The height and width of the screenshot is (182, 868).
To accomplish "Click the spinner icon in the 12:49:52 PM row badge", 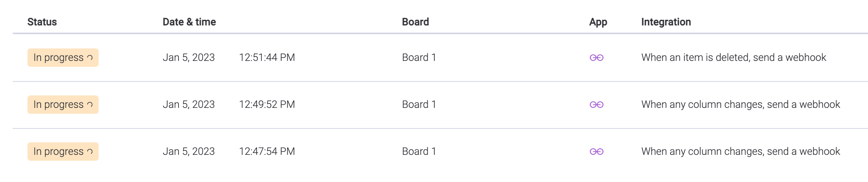I will point(90,105).
